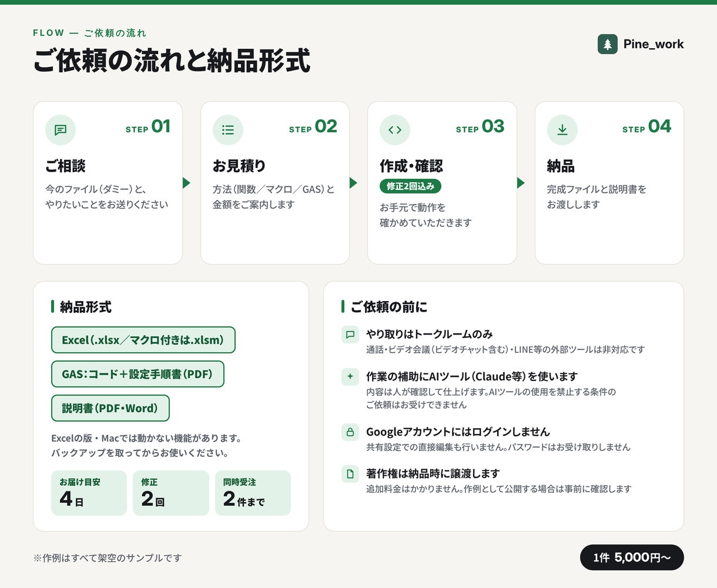Viewport: 717px width, 588px height.
Task: Click the STEP 04 label
Action: click(647, 127)
